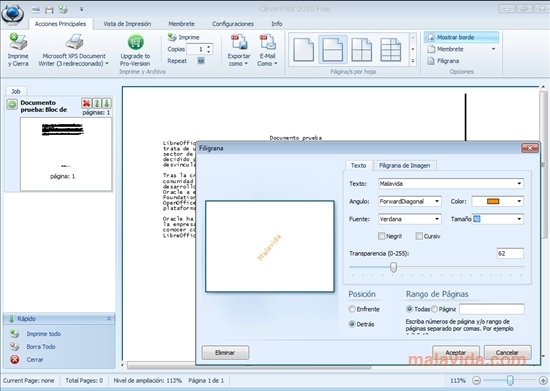
Task: Move job down with green arrow
Action: [x=107, y=103]
